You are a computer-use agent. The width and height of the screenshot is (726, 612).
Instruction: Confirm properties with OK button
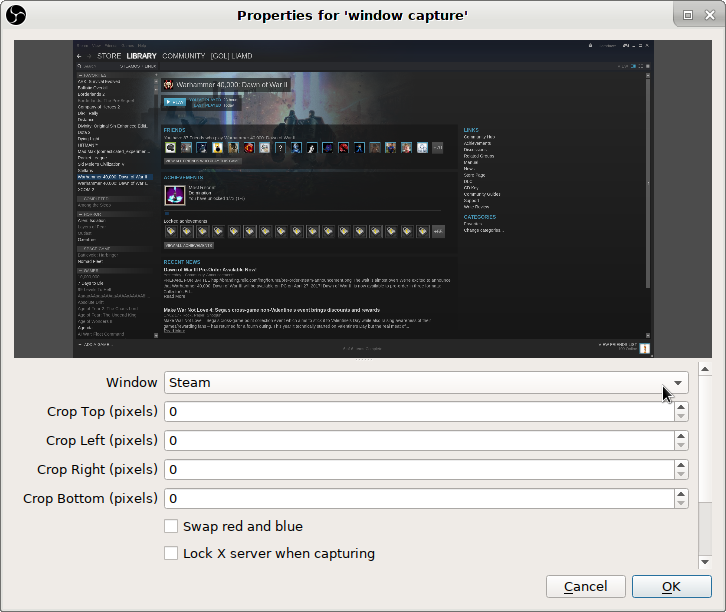click(671, 587)
